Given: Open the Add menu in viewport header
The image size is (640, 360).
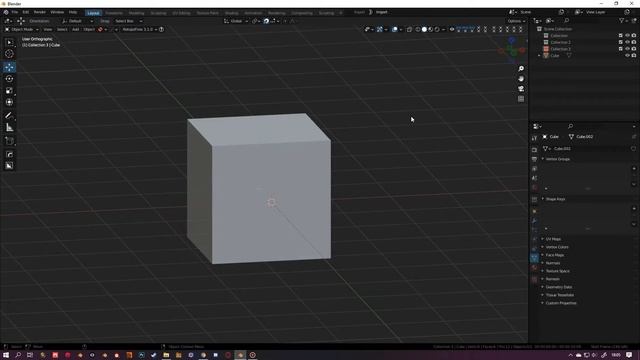Looking at the screenshot, I should (76, 29).
